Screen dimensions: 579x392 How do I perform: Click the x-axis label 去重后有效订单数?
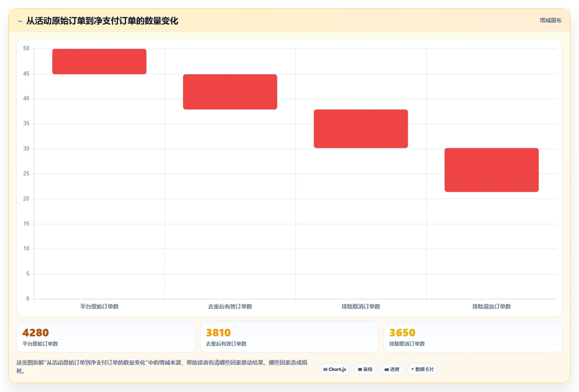(230, 306)
